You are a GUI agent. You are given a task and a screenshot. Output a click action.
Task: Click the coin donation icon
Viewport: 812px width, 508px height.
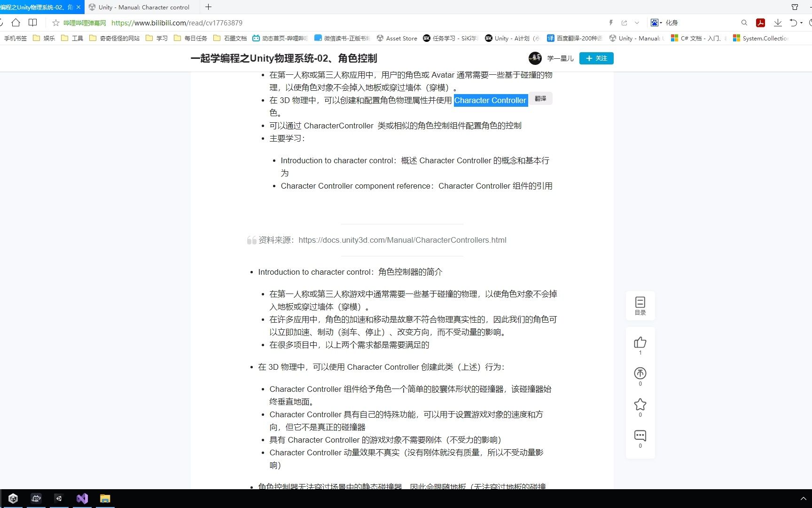coord(640,374)
